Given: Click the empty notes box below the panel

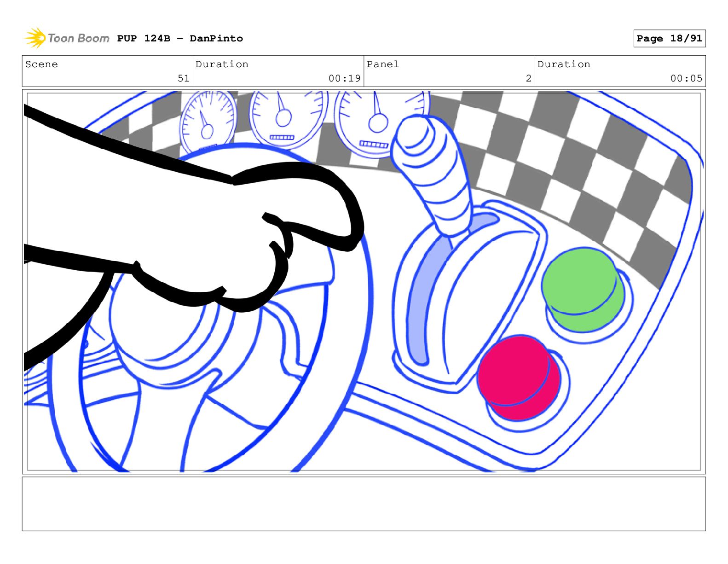Looking at the screenshot, I should [x=364, y=504].
